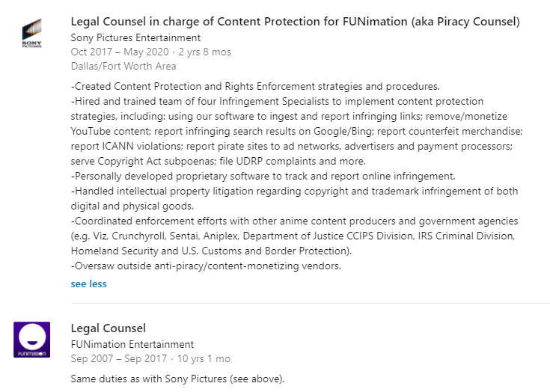Screen dimensions: 550x392
Task: Collapse description with 'see less' link
Action: pos(88,284)
